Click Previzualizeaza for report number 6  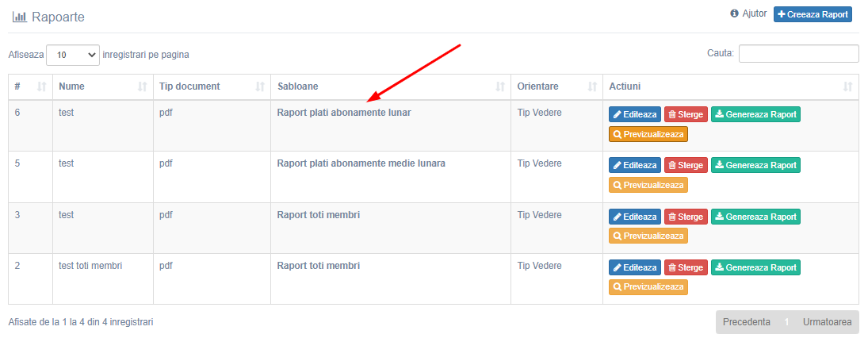[x=648, y=134]
